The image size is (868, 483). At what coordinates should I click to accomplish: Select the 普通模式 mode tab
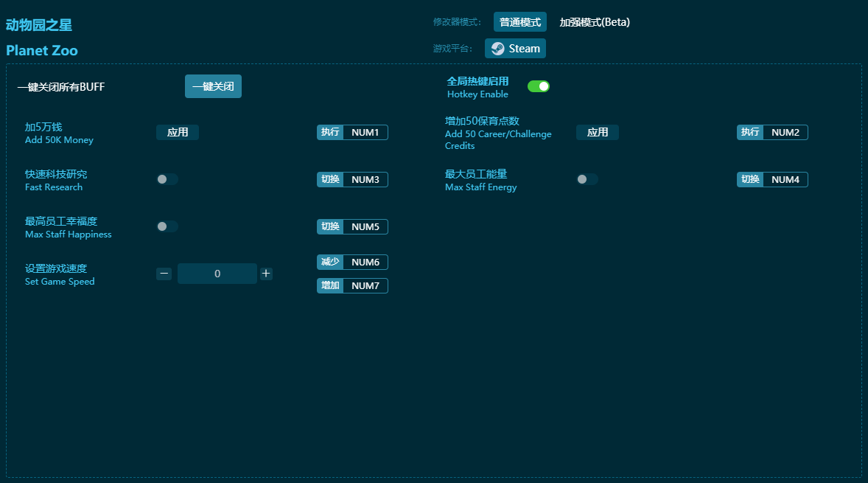point(519,22)
